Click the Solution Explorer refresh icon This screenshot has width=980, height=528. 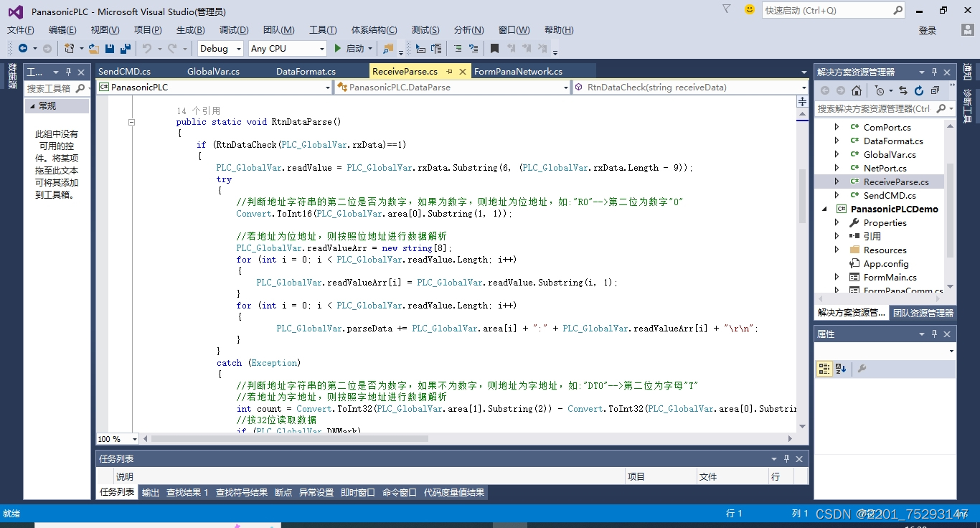(918, 90)
